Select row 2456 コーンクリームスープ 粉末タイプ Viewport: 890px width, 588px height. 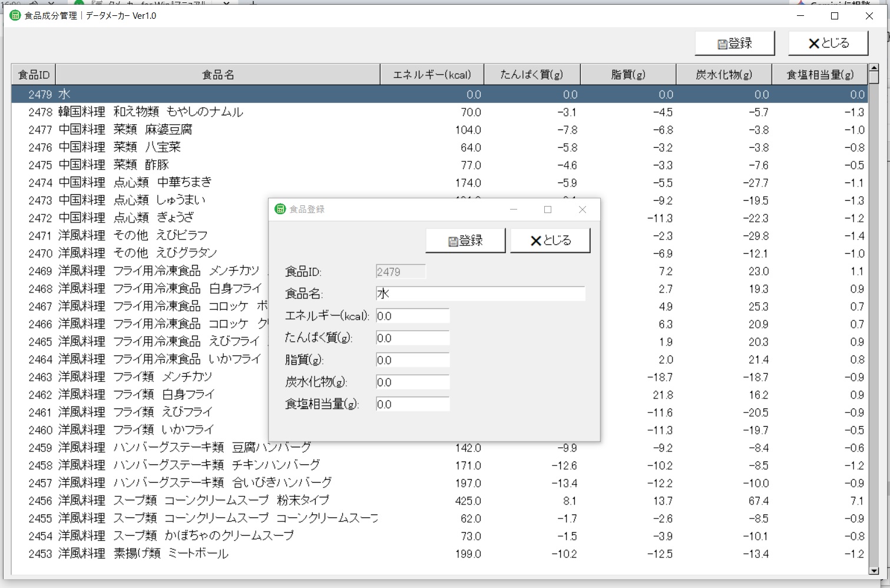pyautogui.click(x=439, y=501)
